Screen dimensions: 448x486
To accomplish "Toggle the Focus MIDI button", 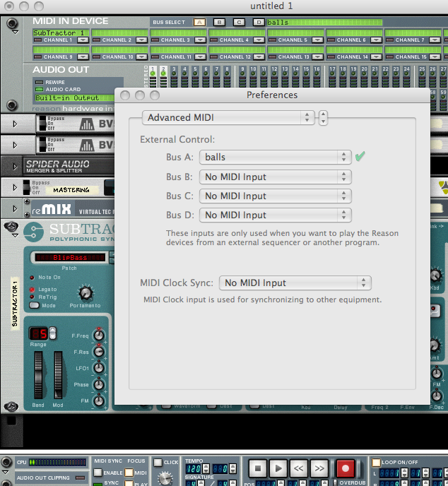I will click(129, 473).
